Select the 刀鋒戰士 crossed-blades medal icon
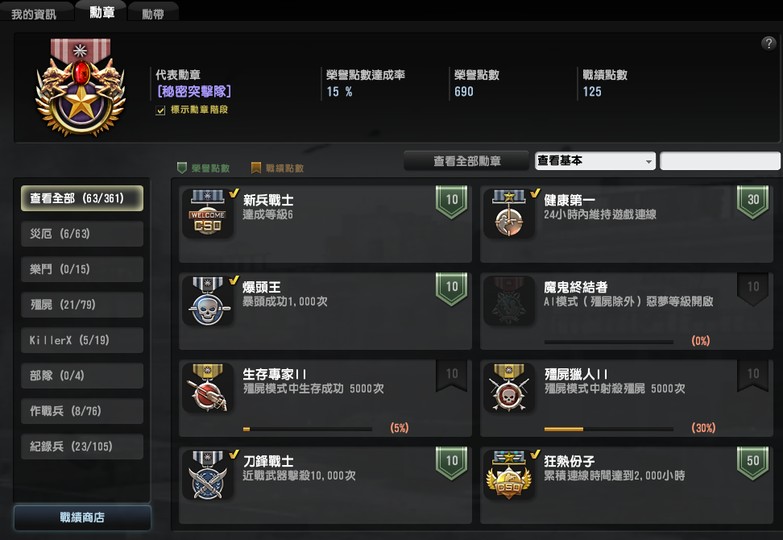The height and width of the screenshot is (540, 783). (x=207, y=475)
